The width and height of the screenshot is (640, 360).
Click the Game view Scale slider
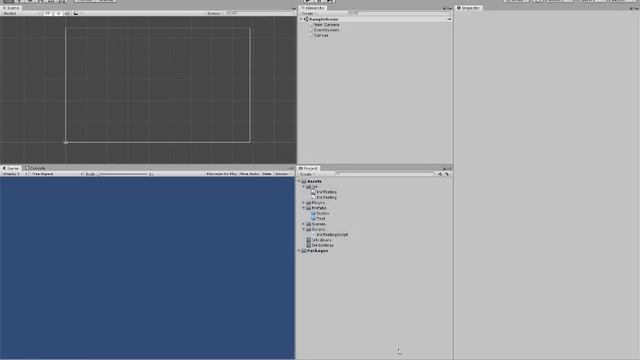pos(122,174)
